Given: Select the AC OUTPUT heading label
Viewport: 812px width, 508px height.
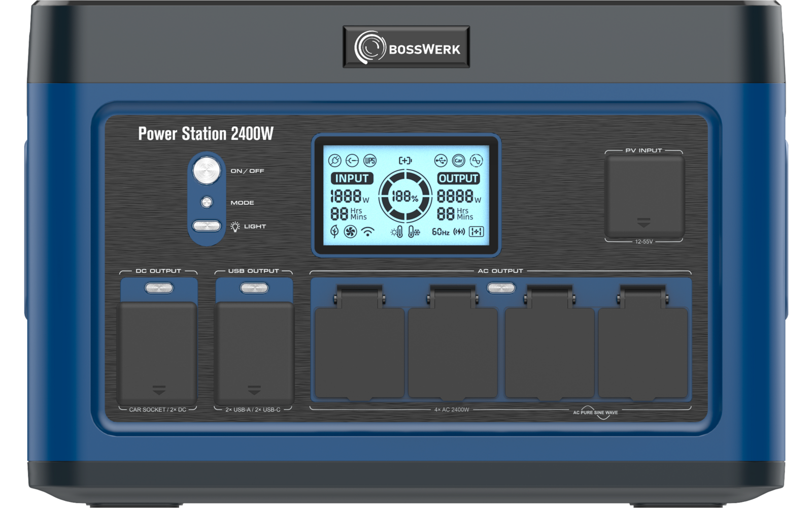Looking at the screenshot, I should coord(500,271).
